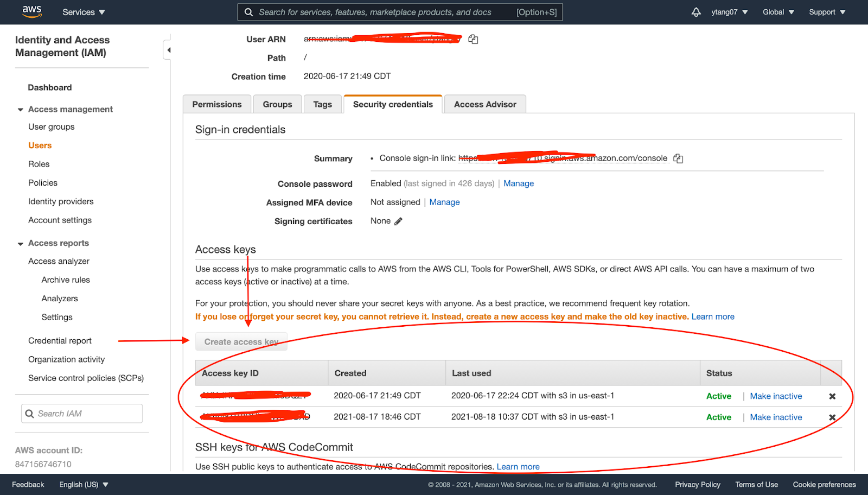
Task: Switch to the Permissions tab
Action: pos(217,104)
